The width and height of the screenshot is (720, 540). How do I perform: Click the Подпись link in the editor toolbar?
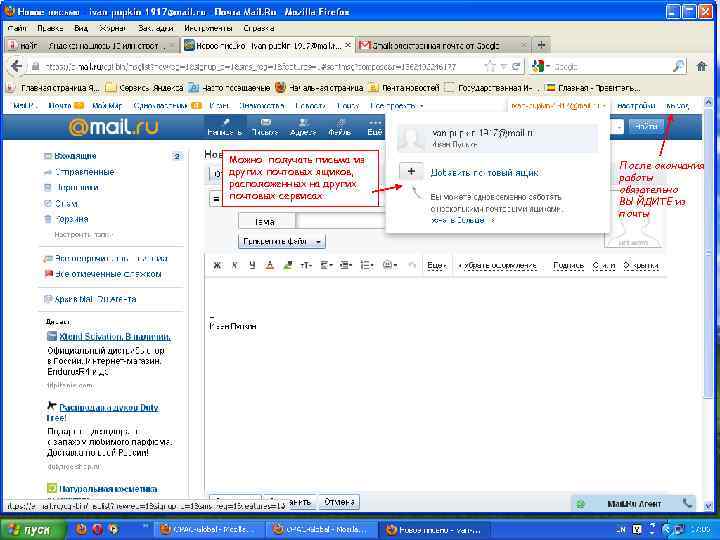pyautogui.click(x=568, y=265)
